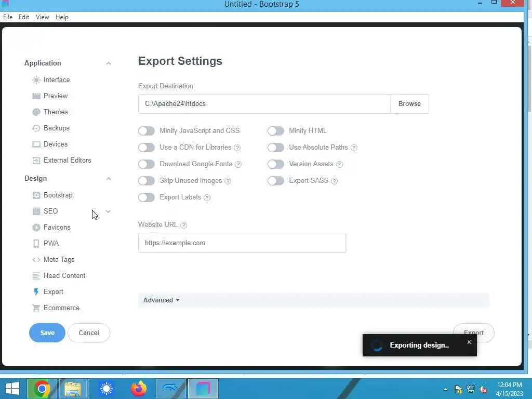Dismiss the Exporting design notification
Viewport: 532px width, 399px height.
tap(469, 342)
